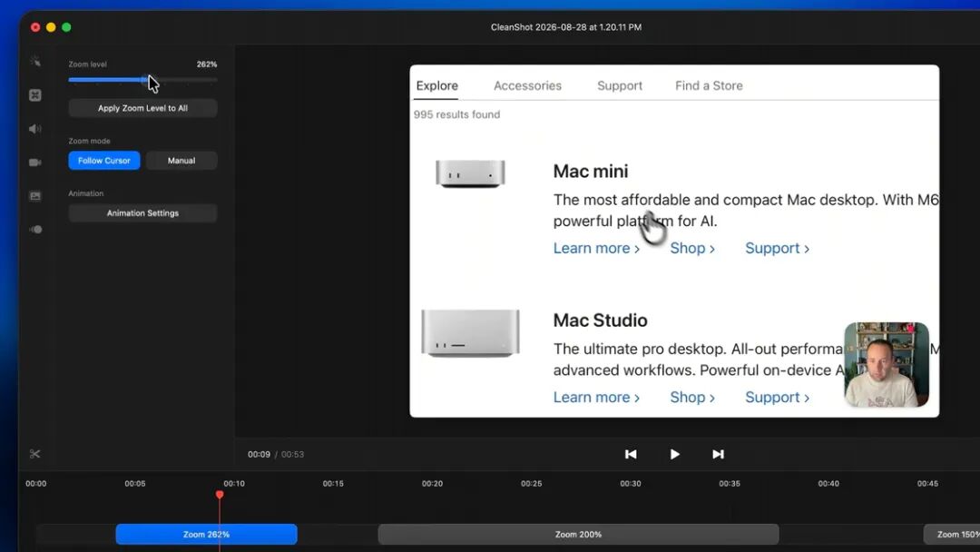Open the Shop link for Mac mini
The height and width of the screenshot is (552, 980).
[692, 248]
